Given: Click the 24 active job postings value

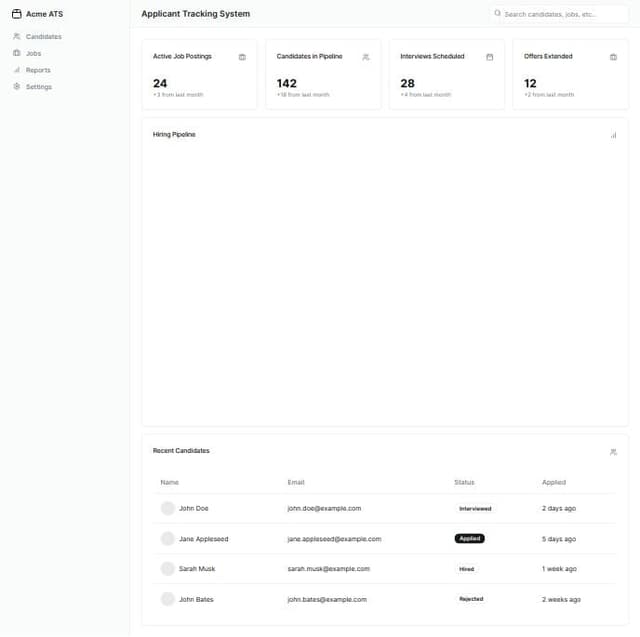Looking at the screenshot, I should click(160, 83).
